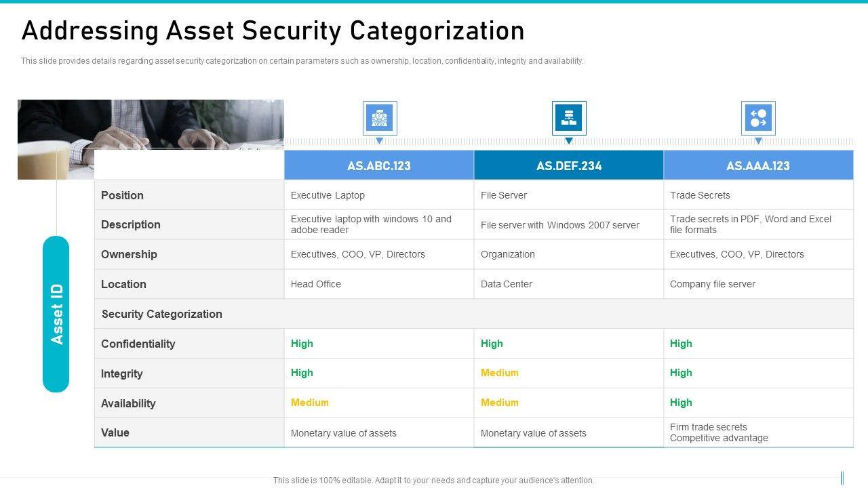Select the server icon above AS.DEF.234
The height and width of the screenshot is (488, 868).
click(x=568, y=118)
